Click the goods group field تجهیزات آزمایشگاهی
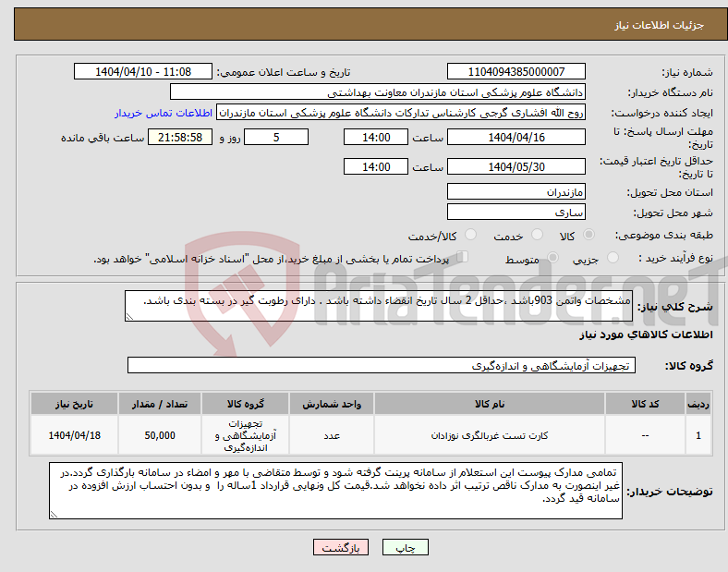 click(x=382, y=365)
